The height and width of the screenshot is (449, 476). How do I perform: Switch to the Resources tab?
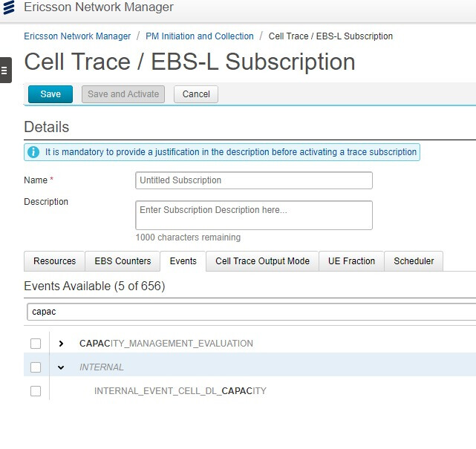[54, 261]
